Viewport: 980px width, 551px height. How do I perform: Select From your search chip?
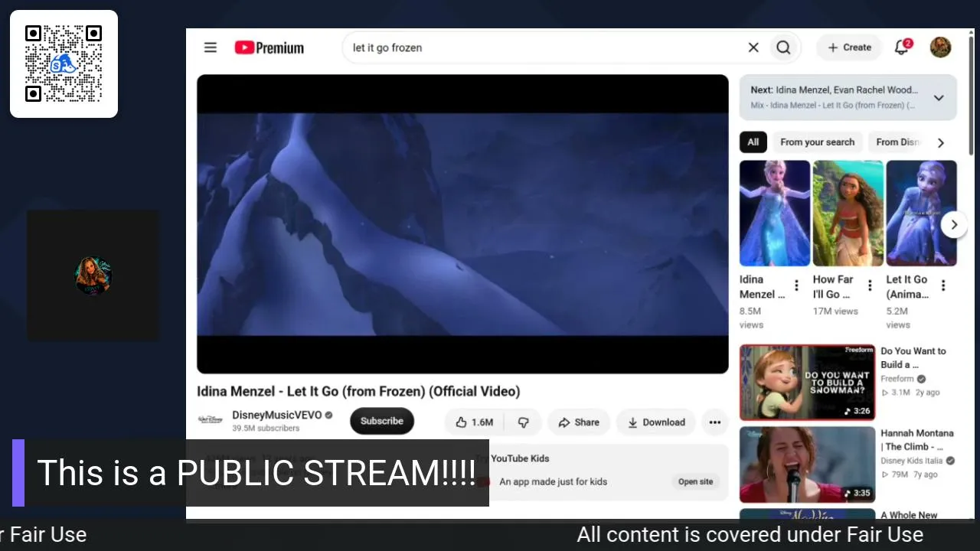[817, 142]
